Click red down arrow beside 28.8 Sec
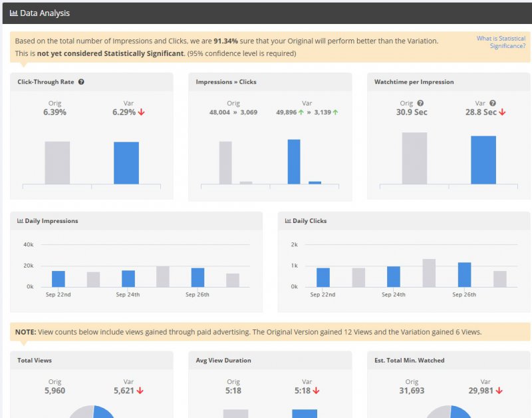This screenshot has width=532, height=418. coord(502,112)
